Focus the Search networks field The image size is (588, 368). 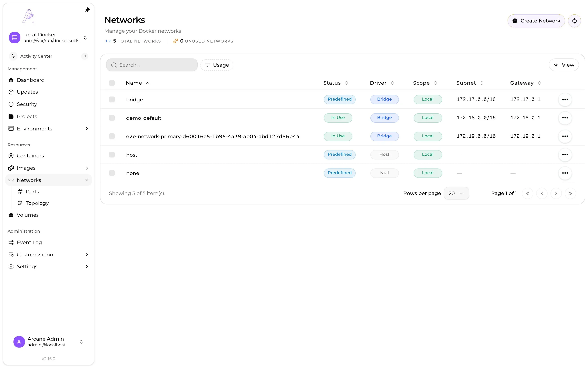152,65
